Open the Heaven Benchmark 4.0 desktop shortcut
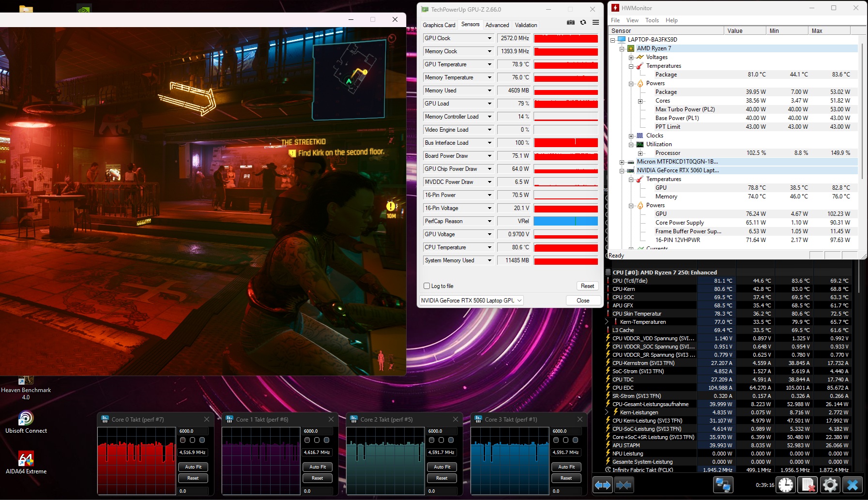Image resolution: width=868 pixels, height=500 pixels. tap(26, 388)
